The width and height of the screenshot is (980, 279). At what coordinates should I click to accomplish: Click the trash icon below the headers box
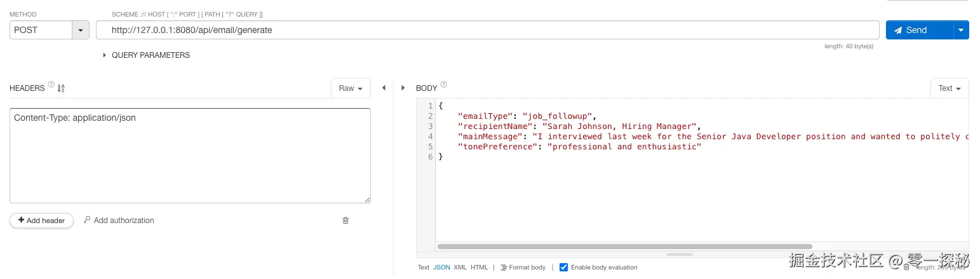pos(346,221)
